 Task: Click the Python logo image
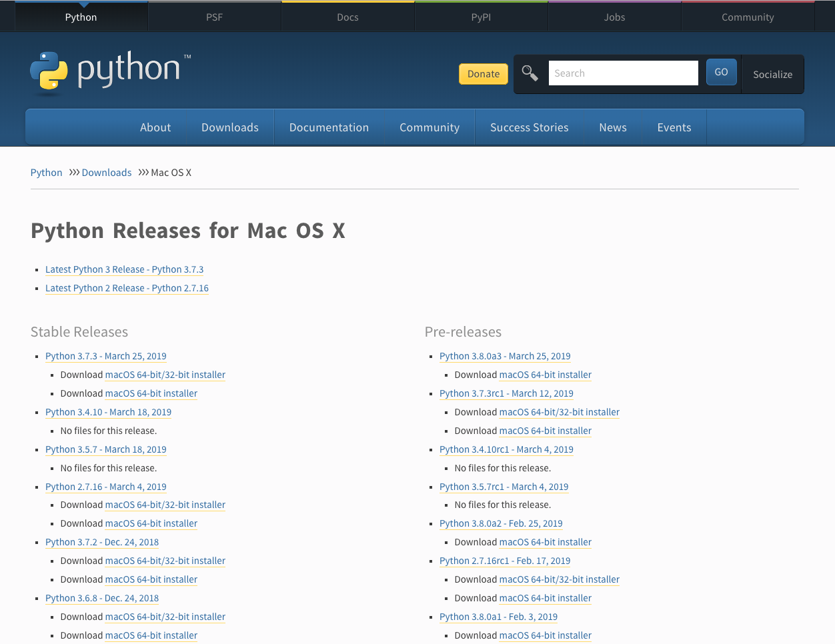pyautogui.click(x=111, y=72)
